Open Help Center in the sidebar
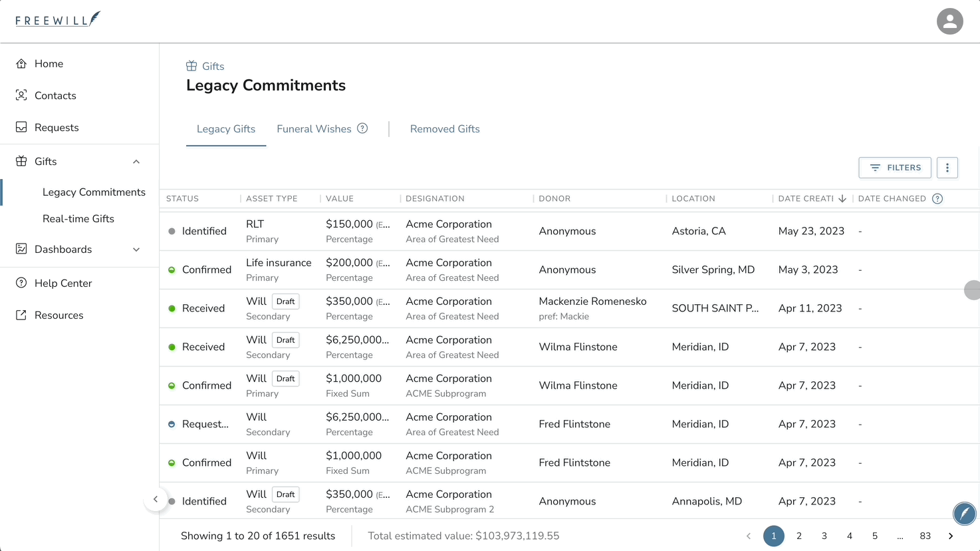980x551 pixels. (x=63, y=283)
